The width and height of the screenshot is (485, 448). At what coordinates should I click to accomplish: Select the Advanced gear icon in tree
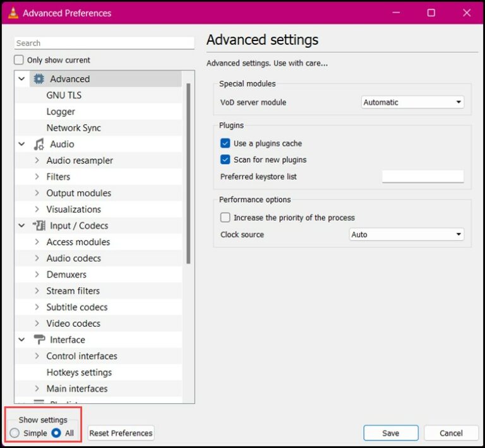point(39,79)
